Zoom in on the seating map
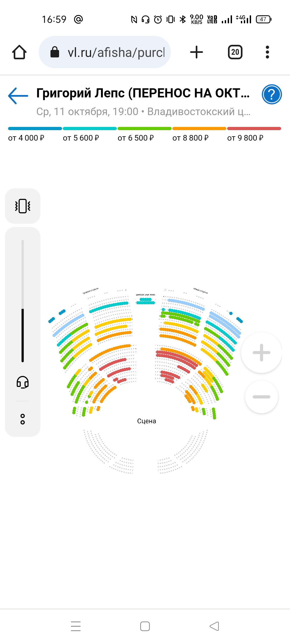The height and width of the screenshot is (644, 290). pyautogui.click(x=262, y=353)
